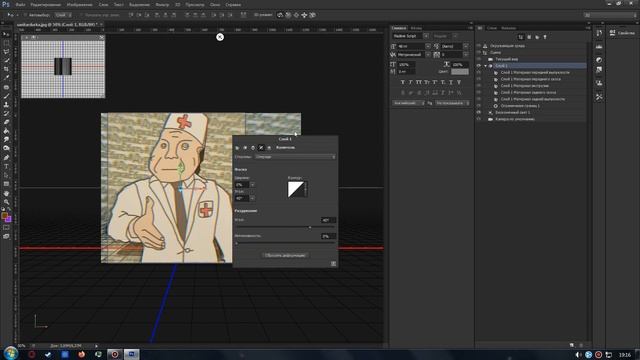Choose the Roll 3D object mode icon

288,15
